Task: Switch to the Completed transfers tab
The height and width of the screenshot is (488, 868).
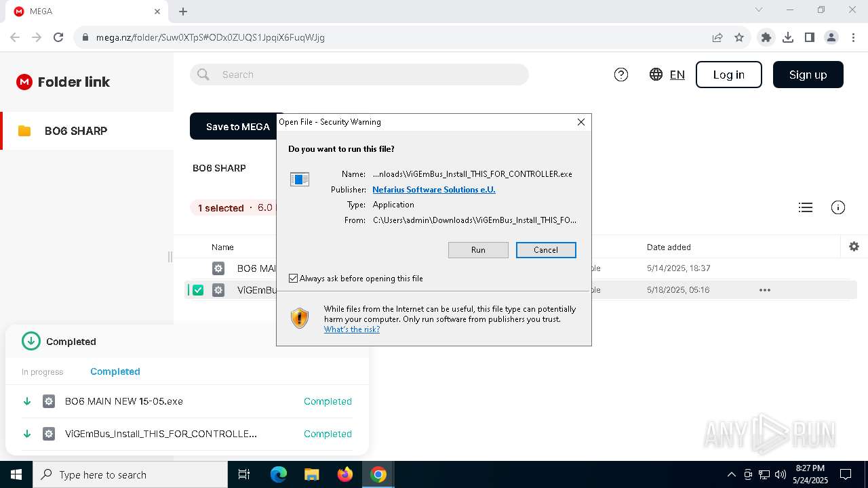Action: click(115, 371)
